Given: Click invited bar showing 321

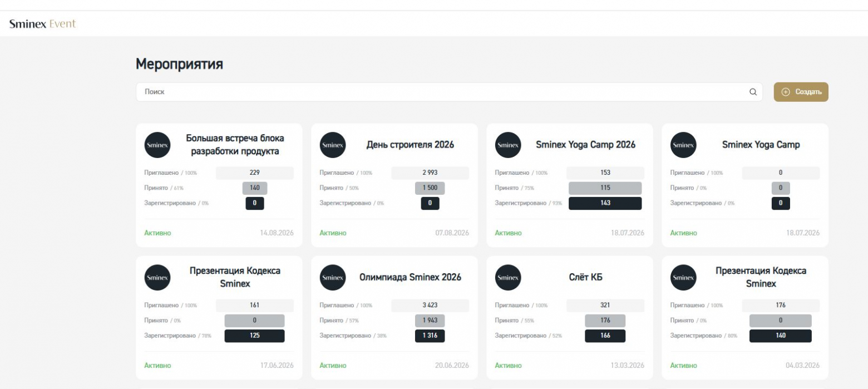Looking at the screenshot, I should pyautogui.click(x=605, y=306).
